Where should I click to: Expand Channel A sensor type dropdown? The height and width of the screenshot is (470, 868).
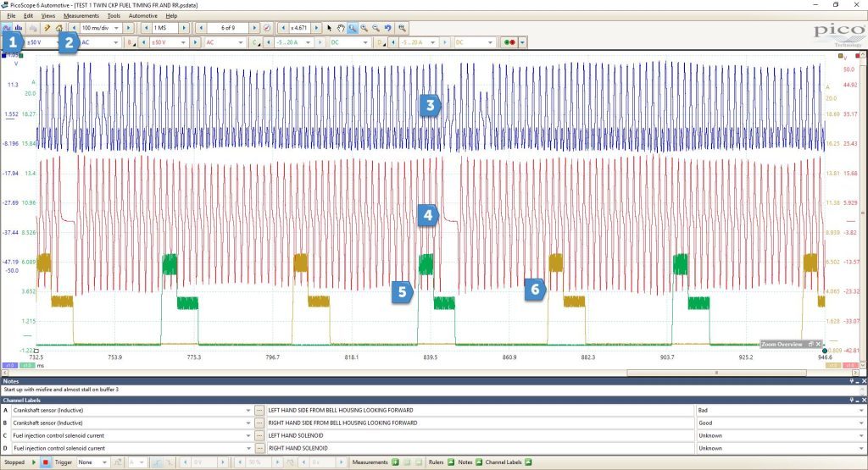[x=248, y=410]
